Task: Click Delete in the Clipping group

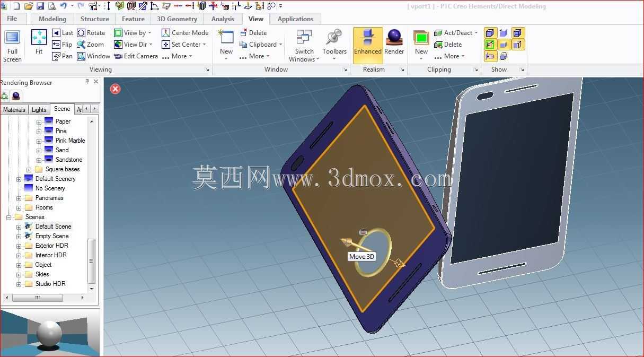Action: (x=448, y=45)
